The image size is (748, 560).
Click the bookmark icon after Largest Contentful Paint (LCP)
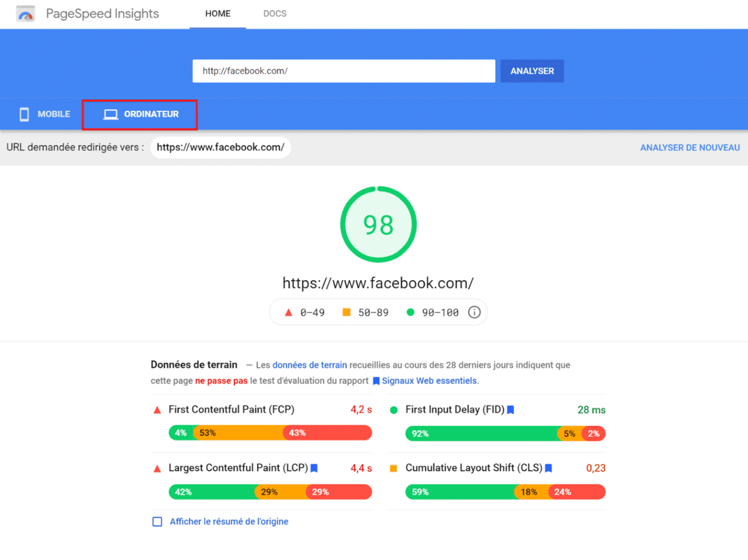coord(314,468)
